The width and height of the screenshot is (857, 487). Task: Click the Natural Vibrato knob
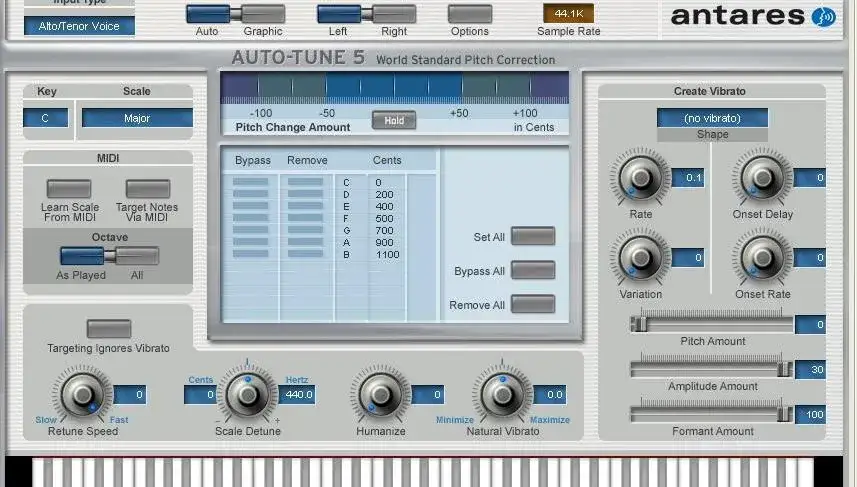(x=502, y=394)
